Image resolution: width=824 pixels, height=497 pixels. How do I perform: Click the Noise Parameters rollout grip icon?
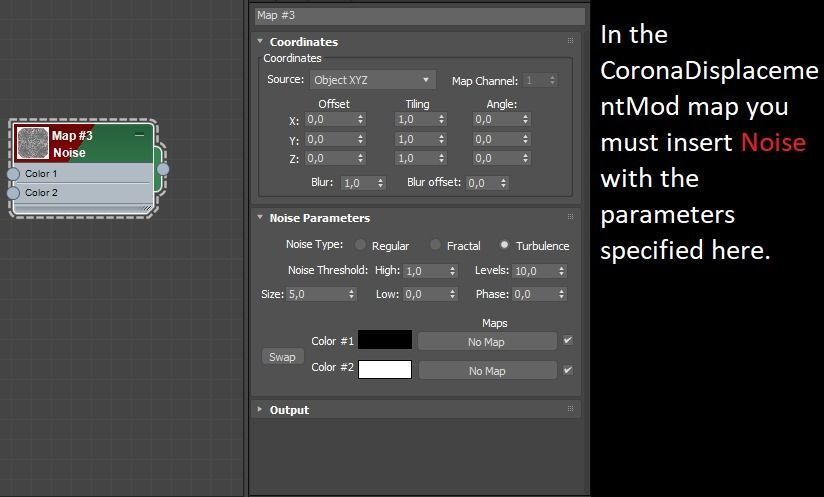point(570,217)
